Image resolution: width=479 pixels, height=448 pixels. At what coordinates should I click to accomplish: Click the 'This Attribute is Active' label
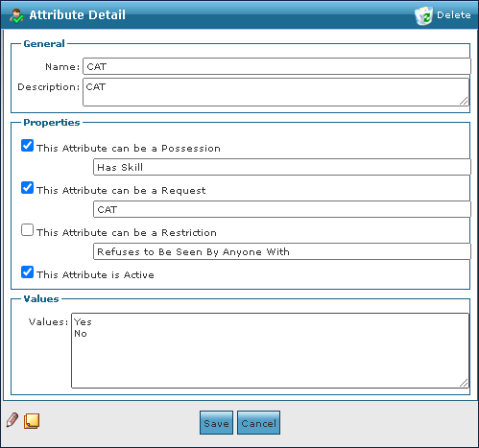click(x=95, y=274)
